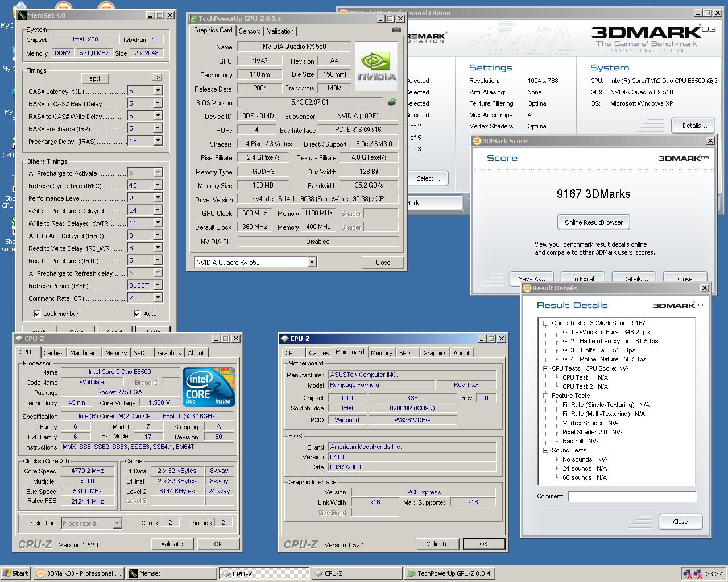Toggle the Auto checkbox in MemSet
Viewport: 728px width, 582px height.
click(x=137, y=314)
